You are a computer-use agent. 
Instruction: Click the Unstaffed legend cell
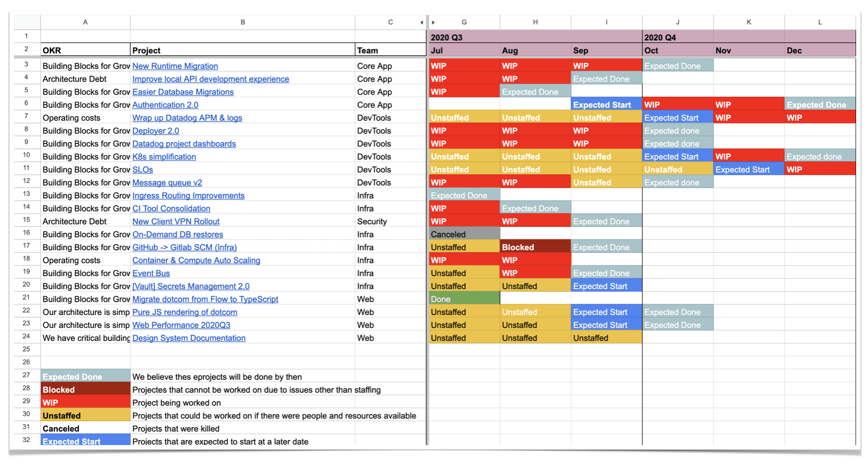(x=85, y=415)
